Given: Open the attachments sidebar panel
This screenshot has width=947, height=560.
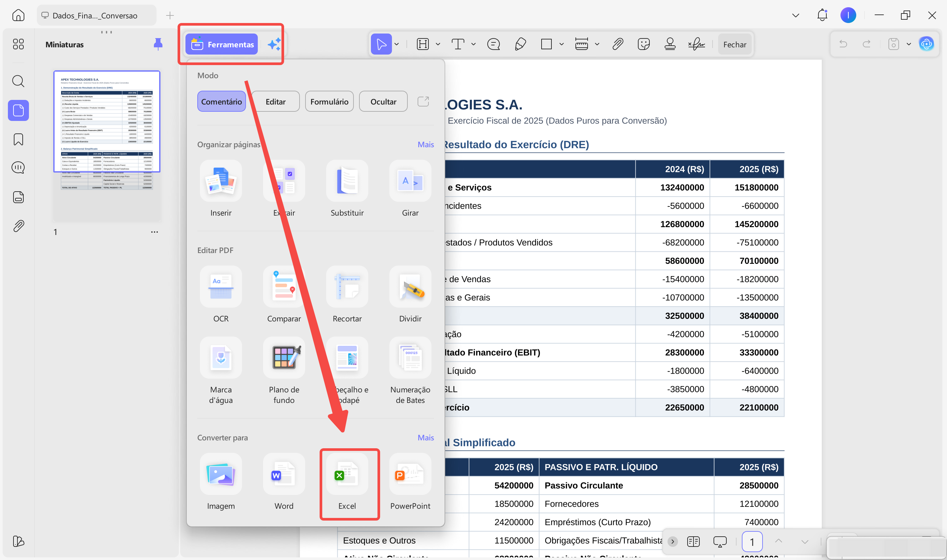Looking at the screenshot, I should (x=18, y=226).
